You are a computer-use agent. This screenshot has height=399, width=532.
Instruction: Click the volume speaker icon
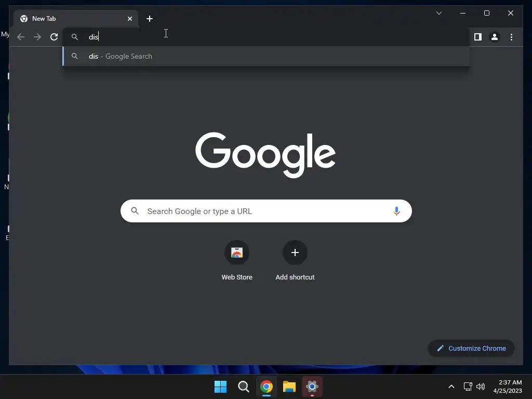click(481, 387)
